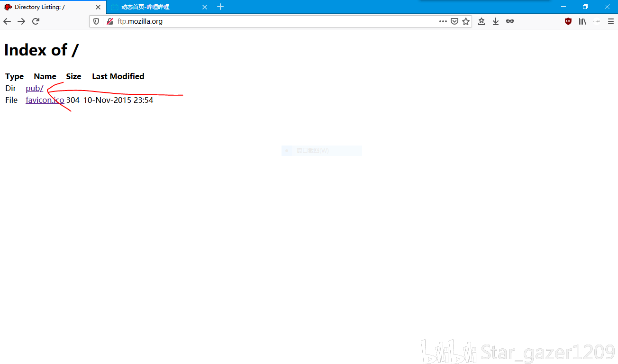Open the Downloads panel

point(496,21)
